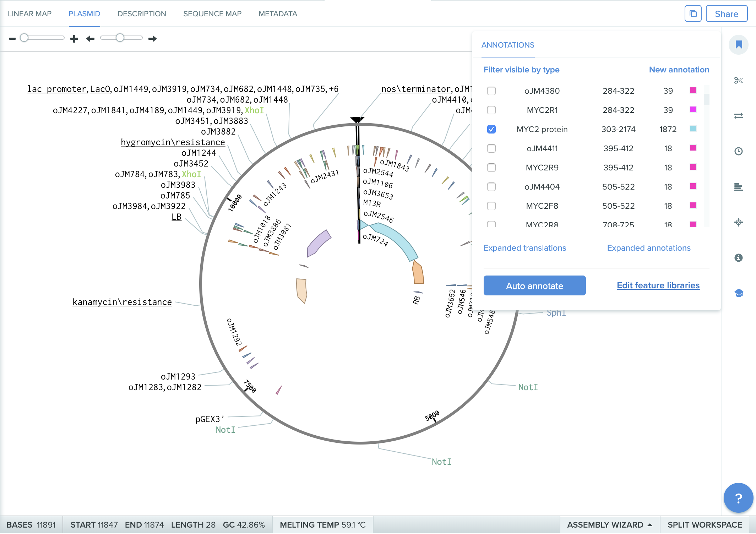Select the cut/digest scissors tool

(739, 81)
